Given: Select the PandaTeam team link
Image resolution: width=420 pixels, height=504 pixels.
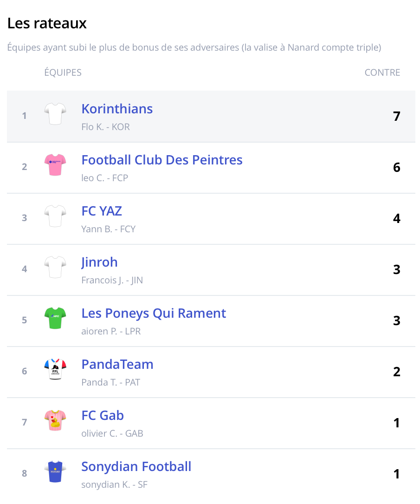Looking at the screenshot, I should coord(117,364).
